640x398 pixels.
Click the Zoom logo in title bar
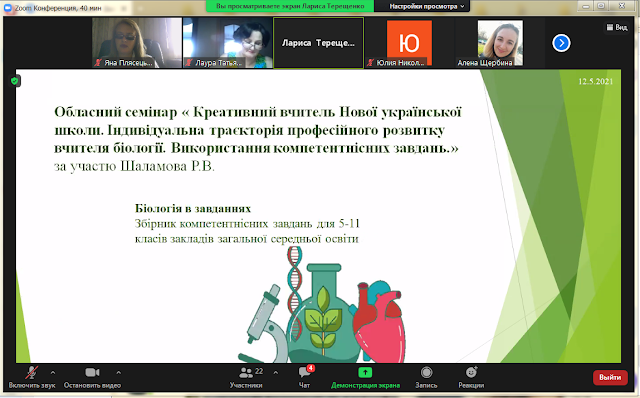[7, 8]
